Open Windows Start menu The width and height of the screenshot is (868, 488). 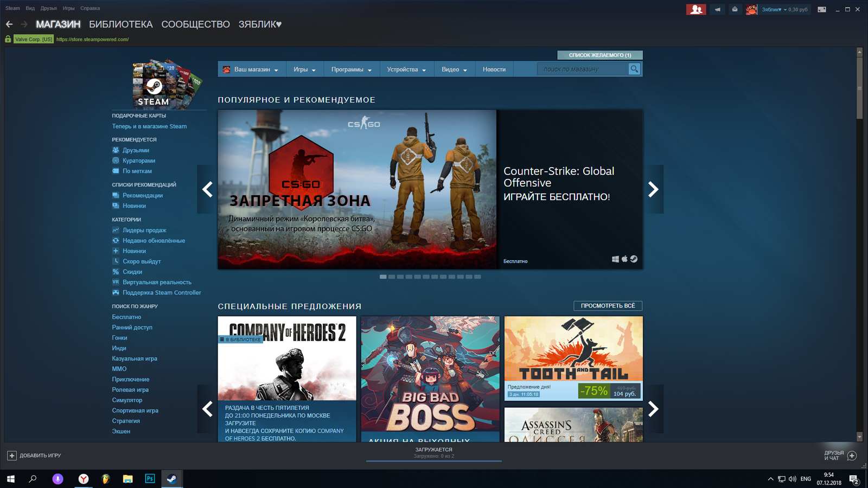click(x=10, y=479)
